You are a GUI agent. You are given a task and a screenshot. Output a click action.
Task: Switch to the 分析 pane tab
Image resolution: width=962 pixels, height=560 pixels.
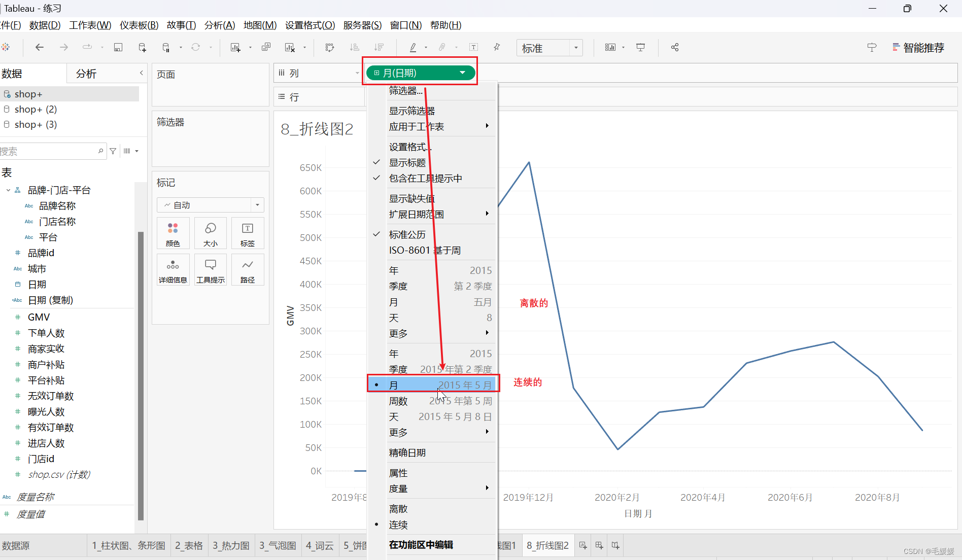tap(86, 74)
